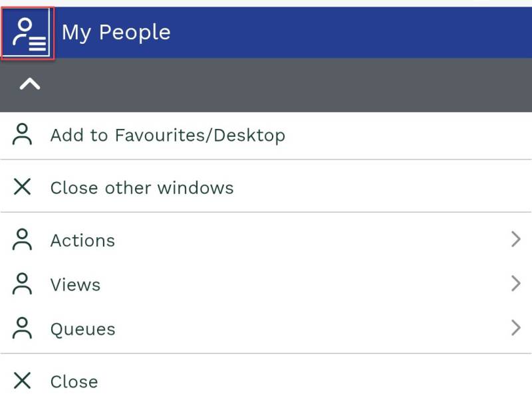The height and width of the screenshot is (404, 532).
Task: Click the X icon beside Close
Action: point(23,381)
